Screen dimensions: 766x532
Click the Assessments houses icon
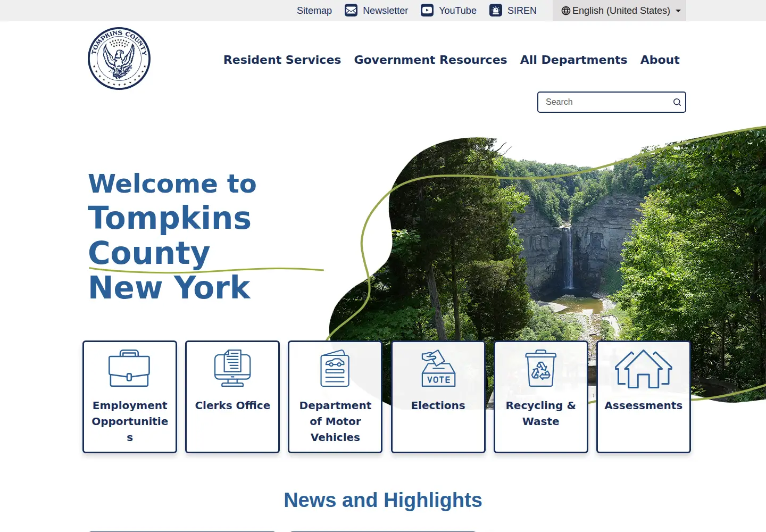pos(644,369)
